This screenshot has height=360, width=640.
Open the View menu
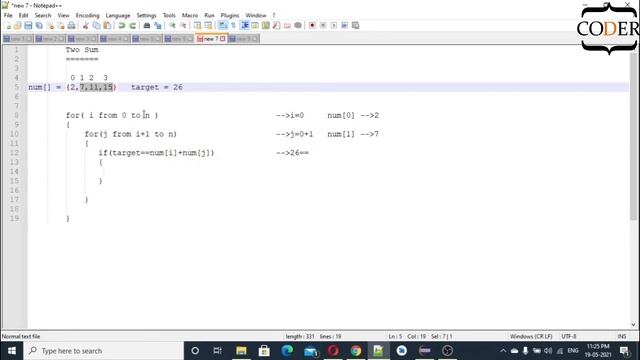click(63, 15)
